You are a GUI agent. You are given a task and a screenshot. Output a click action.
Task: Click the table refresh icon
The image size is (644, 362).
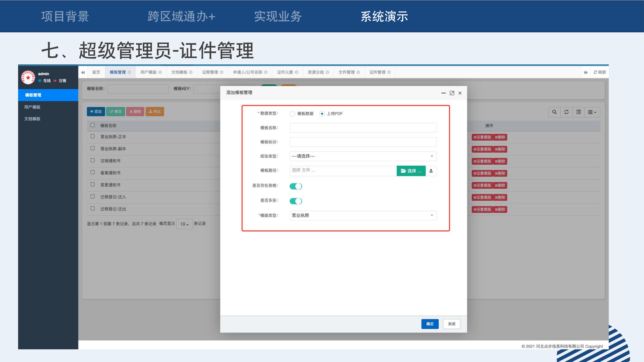[566, 112]
